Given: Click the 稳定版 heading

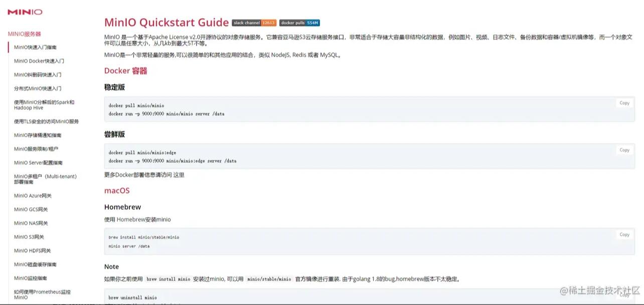Looking at the screenshot, I should click(114, 87).
